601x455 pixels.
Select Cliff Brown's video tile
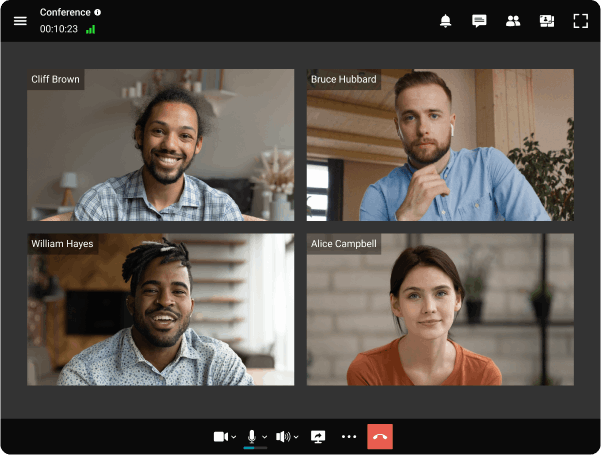[x=160, y=145]
